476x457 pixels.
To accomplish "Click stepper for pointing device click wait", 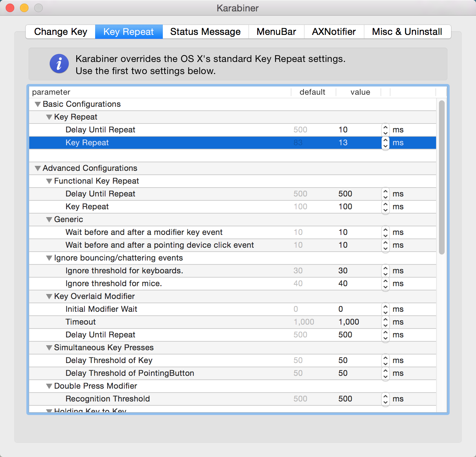I will 385,245.
